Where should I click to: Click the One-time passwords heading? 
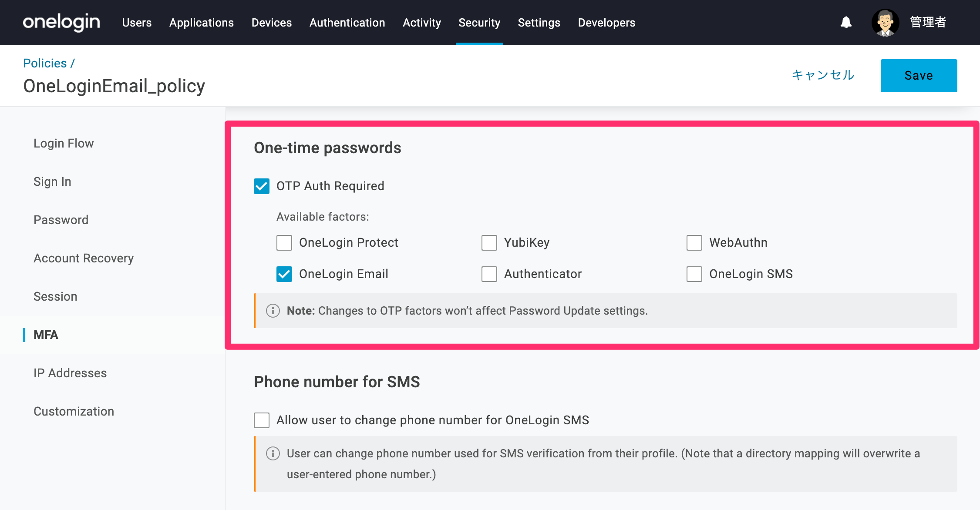pos(327,148)
